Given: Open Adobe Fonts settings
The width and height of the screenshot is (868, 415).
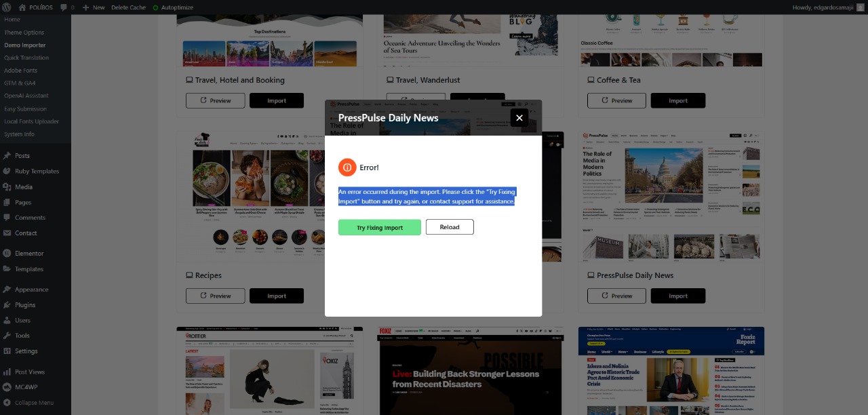Looking at the screenshot, I should pyautogui.click(x=20, y=71).
